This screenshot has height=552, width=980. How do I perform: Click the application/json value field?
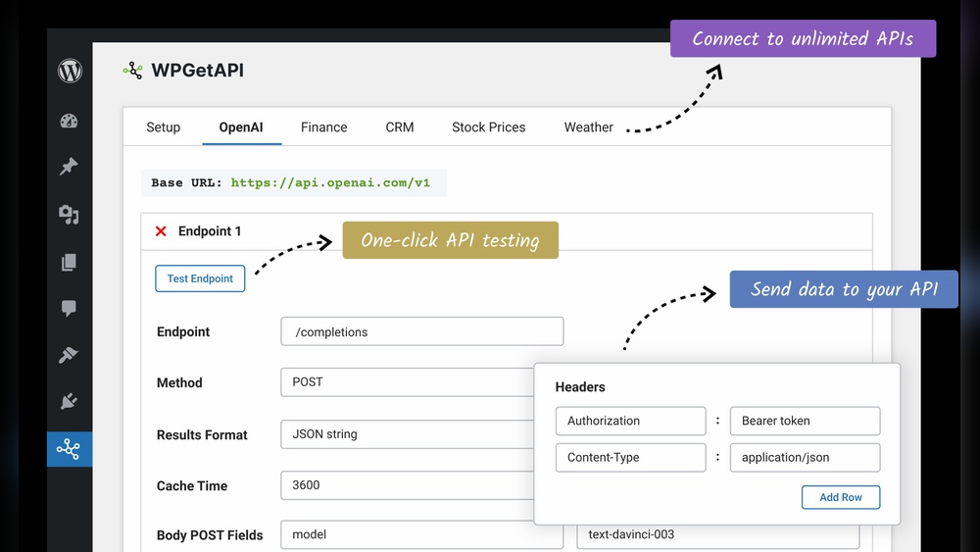click(805, 457)
